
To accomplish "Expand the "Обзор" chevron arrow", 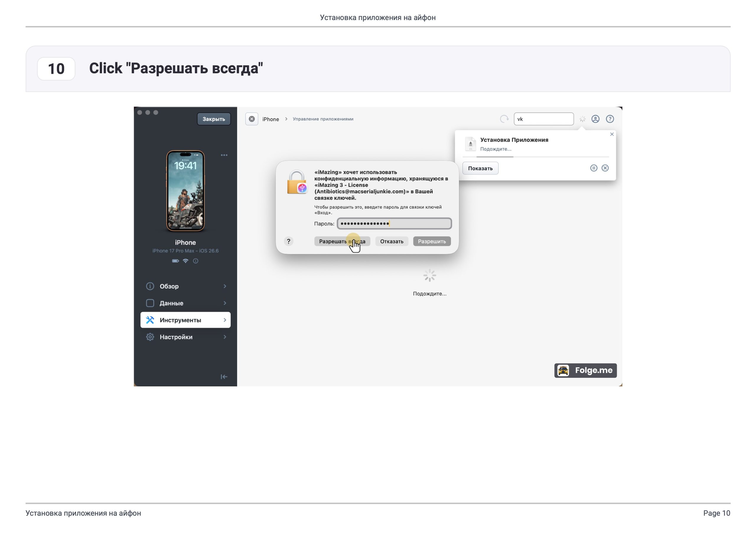I will [225, 286].
